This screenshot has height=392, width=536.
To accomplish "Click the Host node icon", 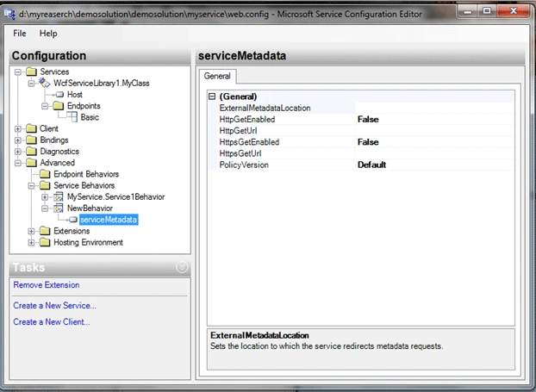I will [59, 94].
